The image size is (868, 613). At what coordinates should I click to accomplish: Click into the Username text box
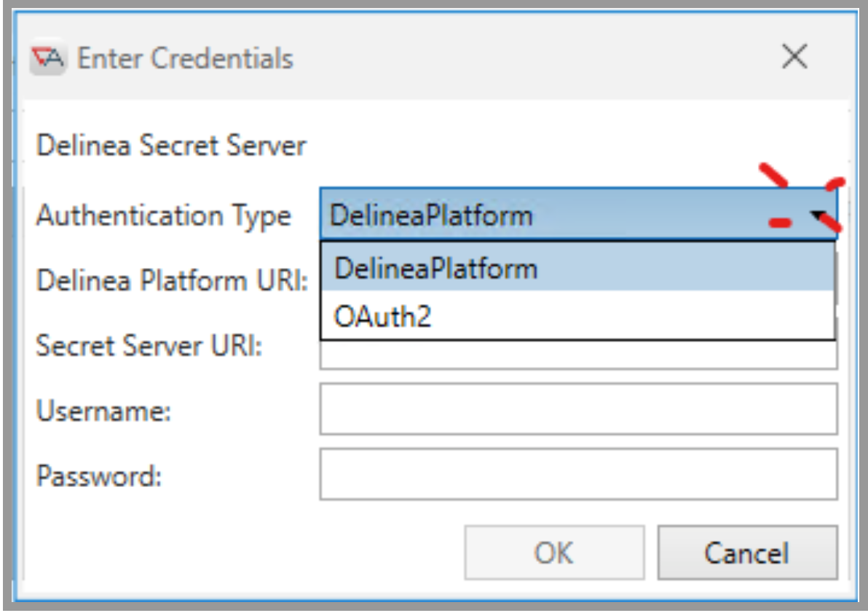point(578,409)
